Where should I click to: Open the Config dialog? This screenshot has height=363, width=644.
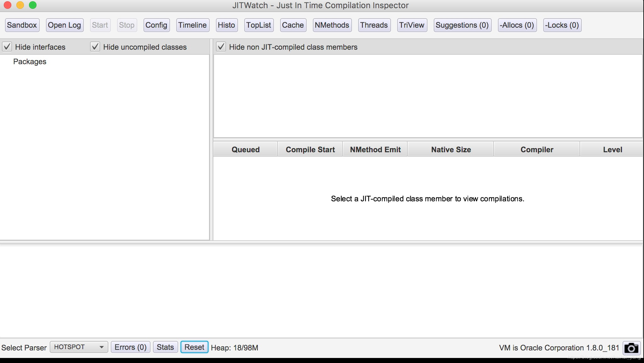156,25
